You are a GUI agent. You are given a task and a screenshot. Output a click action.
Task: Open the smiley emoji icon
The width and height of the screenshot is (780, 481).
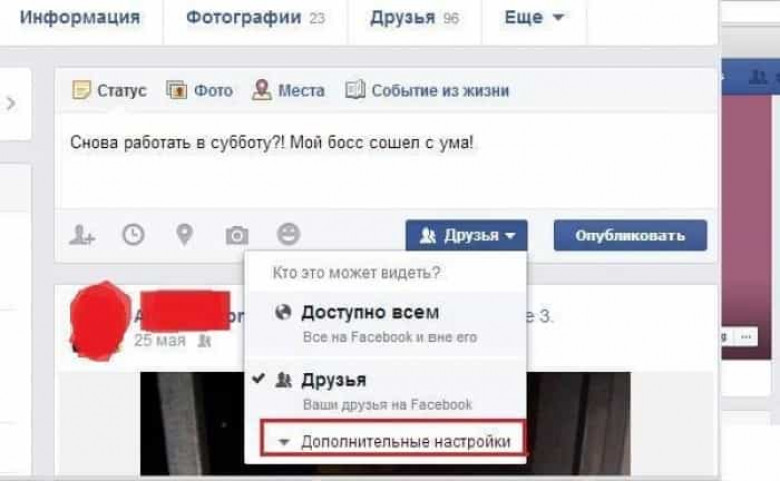click(289, 234)
